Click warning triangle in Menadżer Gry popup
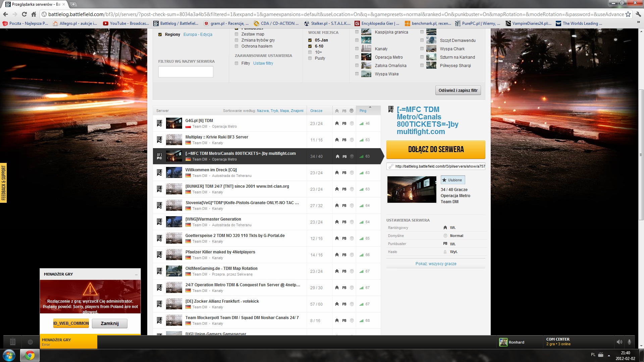This screenshot has width=644, height=362. click(x=90, y=289)
